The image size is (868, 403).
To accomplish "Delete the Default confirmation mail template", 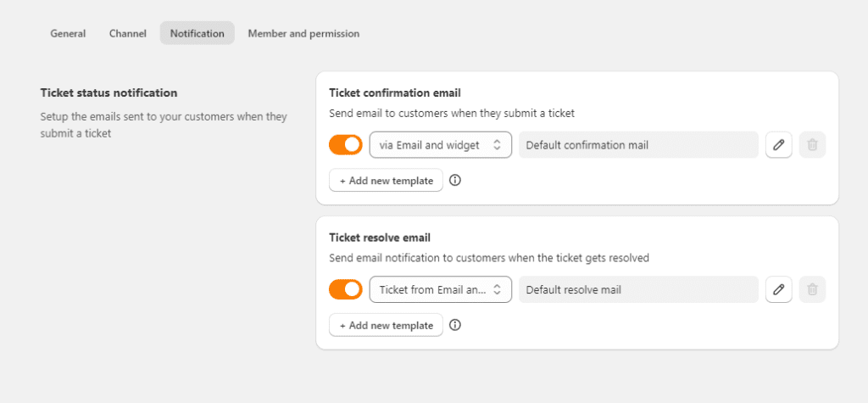I will coord(812,145).
